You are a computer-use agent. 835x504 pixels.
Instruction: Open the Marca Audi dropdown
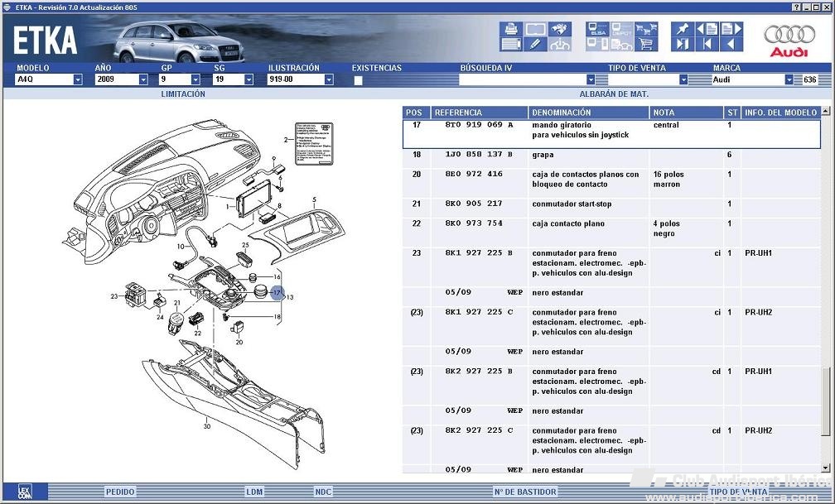click(x=789, y=79)
